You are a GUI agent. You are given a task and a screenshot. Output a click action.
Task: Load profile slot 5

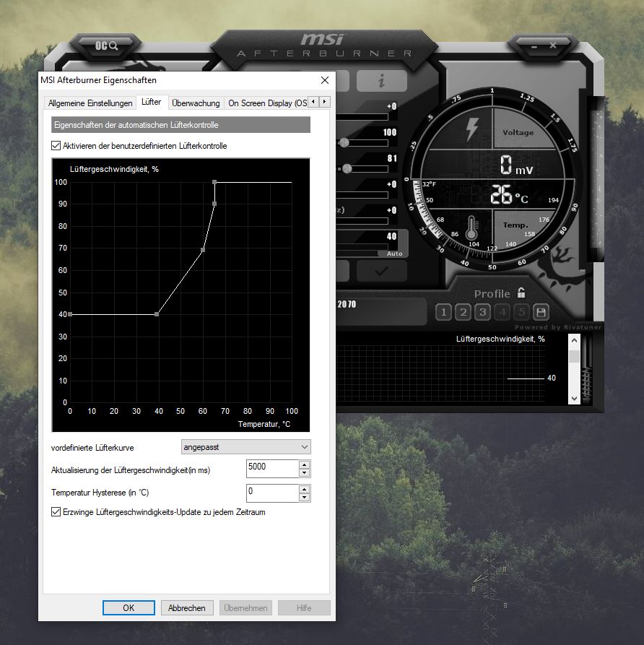point(521,312)
